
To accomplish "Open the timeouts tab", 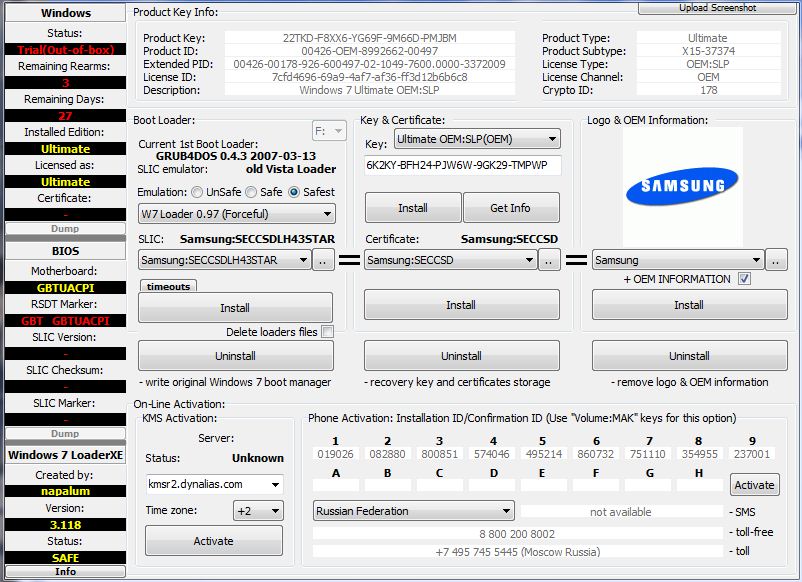I will pos(167,286).
